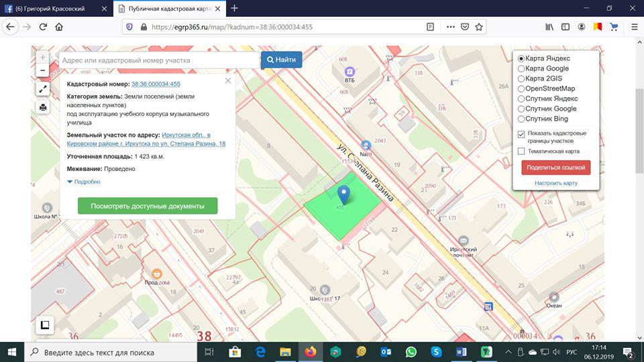Open File Explorer from taskbar
This screenshot has width=644, height=362.
285,352
